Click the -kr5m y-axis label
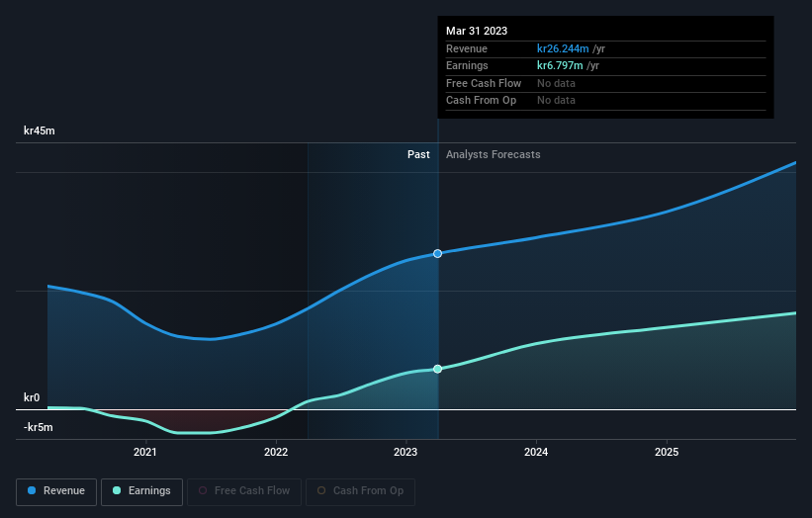812x518 pixels. click(x=39, y=427)
